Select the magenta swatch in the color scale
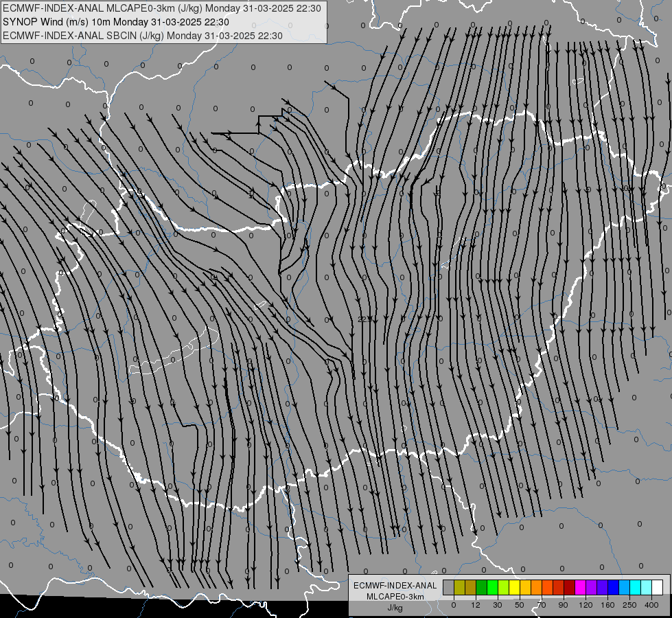This screenshot has width=672, height=618. (x=580, y=587)
